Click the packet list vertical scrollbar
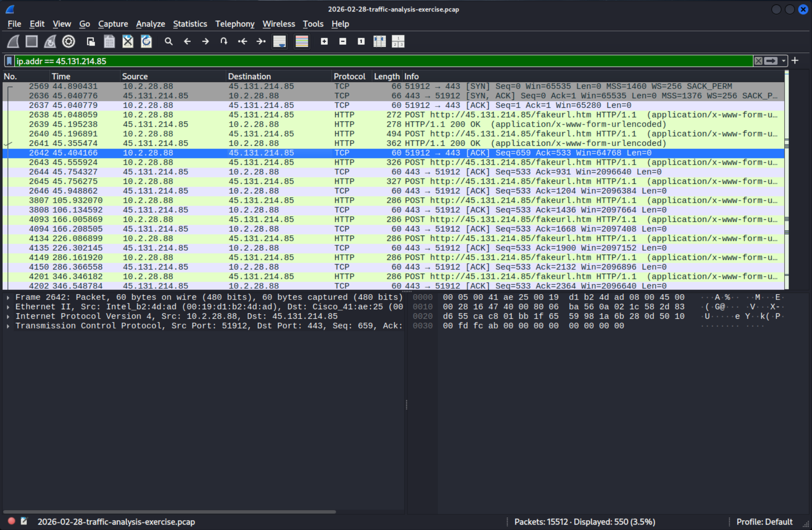The width and height of the screenshot is (812, 530). click(787, 180)
